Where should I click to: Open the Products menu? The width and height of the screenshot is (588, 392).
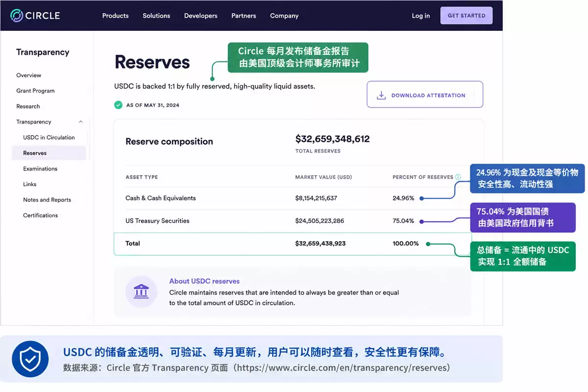[x=115, y=16]
